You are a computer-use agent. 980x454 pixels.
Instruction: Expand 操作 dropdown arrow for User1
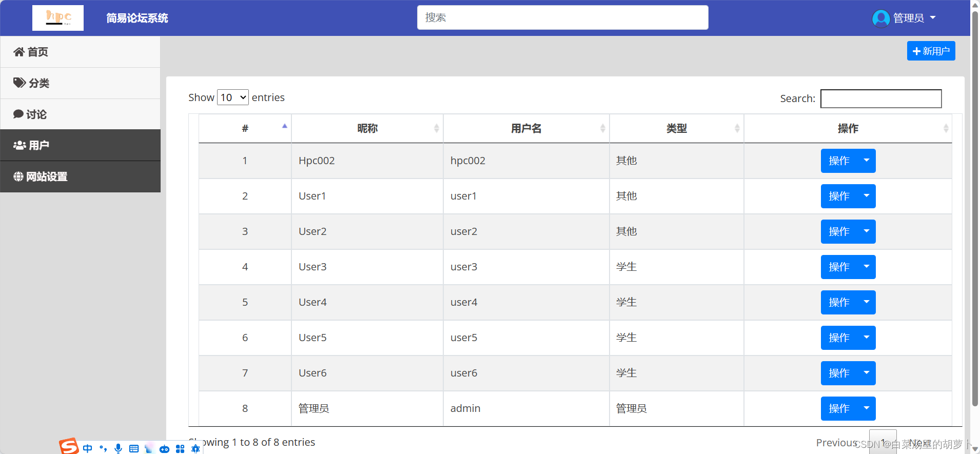[x=867, y=196]
